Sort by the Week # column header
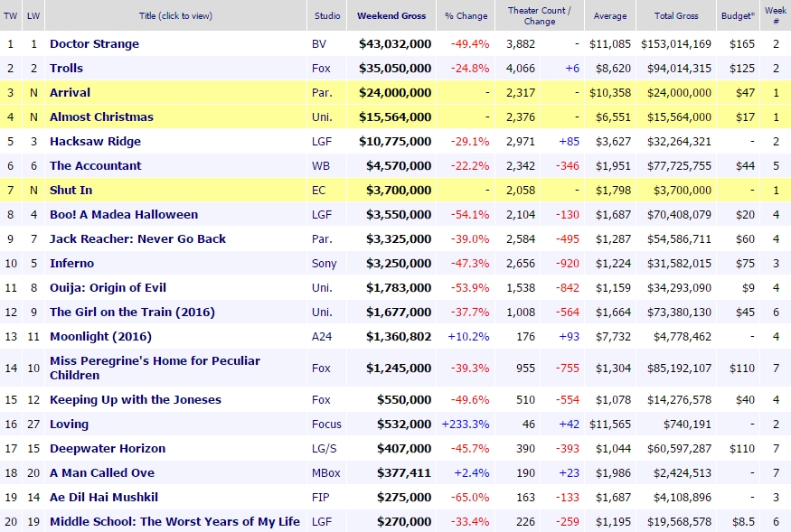 click(x=776, y=15)
